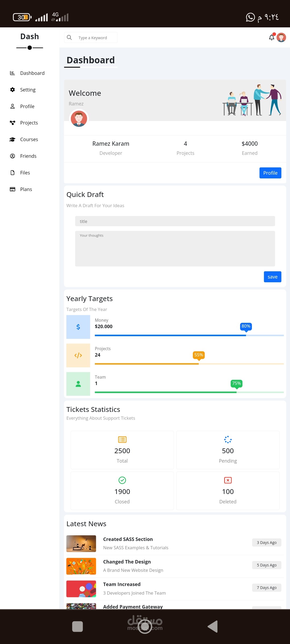Click the notification bell icon
This screenshot has height=644, width=290.
click(271, 38)
